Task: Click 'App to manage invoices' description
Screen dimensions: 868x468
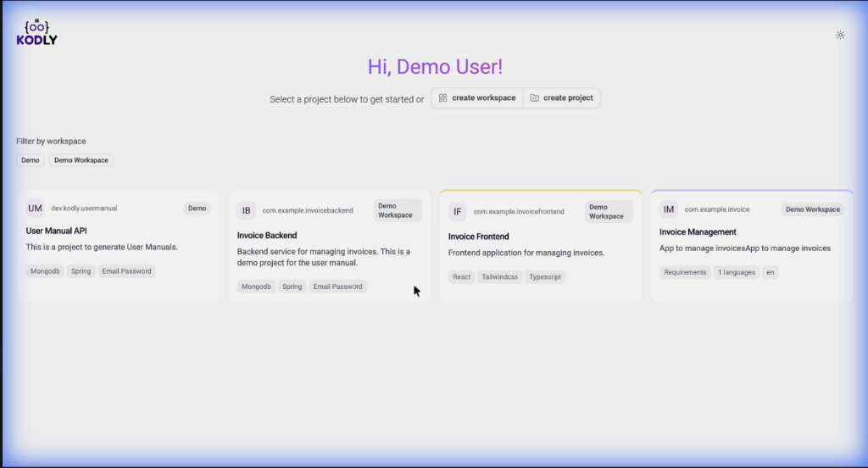Action: click(745, 248)
